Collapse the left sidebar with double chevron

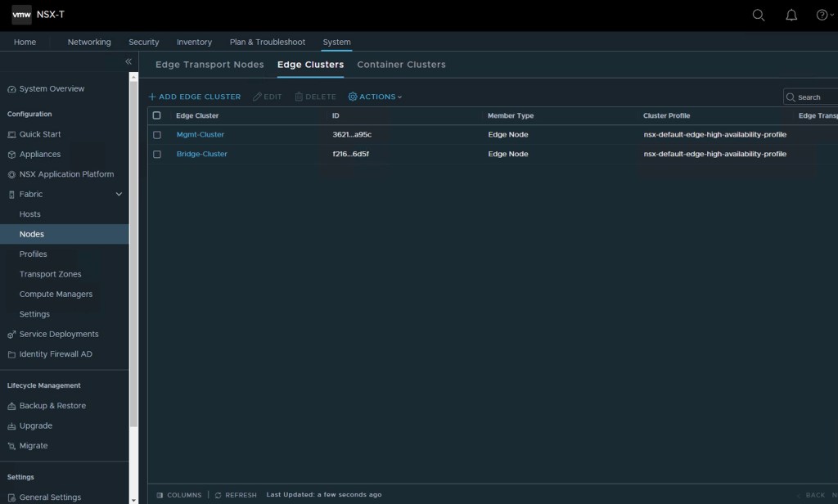[x=128, y=62]
